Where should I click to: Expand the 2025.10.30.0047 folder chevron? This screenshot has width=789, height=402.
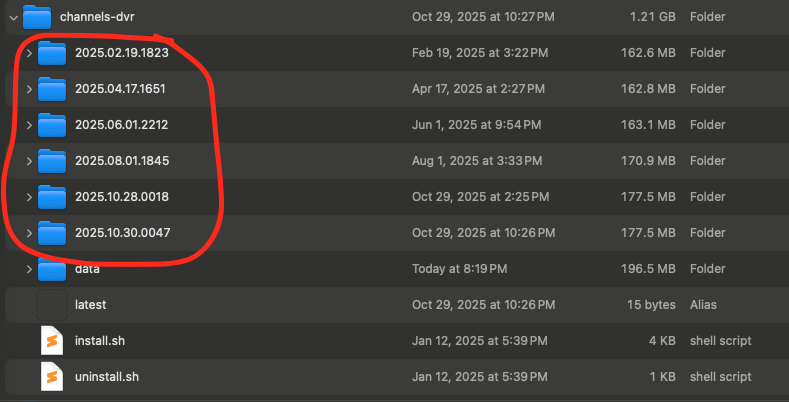[x=29, y=233]
